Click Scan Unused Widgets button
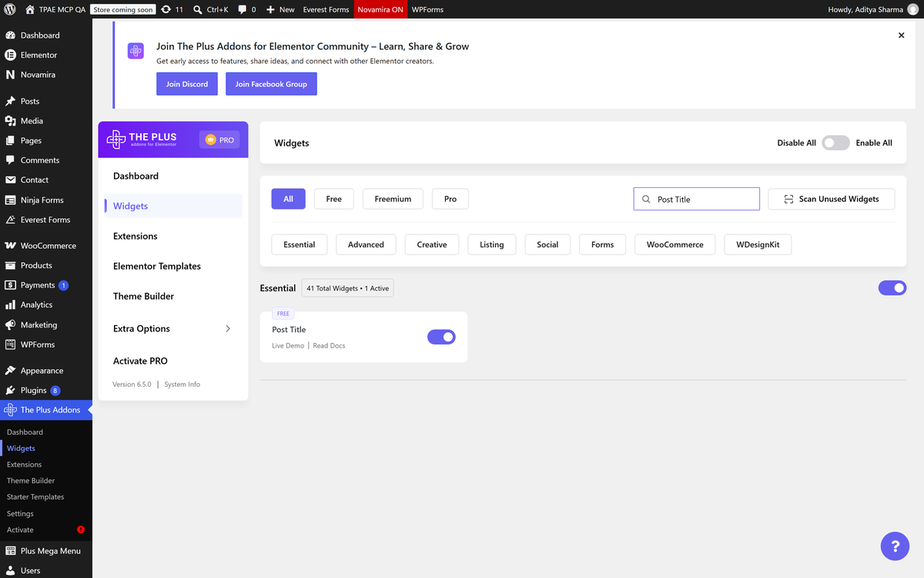This screenshot has height=578, width=924. click(x=832, y=199)
